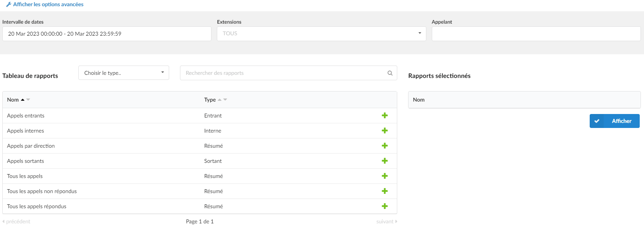Viewport: 644px width, 228px height.
Task: Open the Extensions TOUS dropdown
Action: point(321,34)
